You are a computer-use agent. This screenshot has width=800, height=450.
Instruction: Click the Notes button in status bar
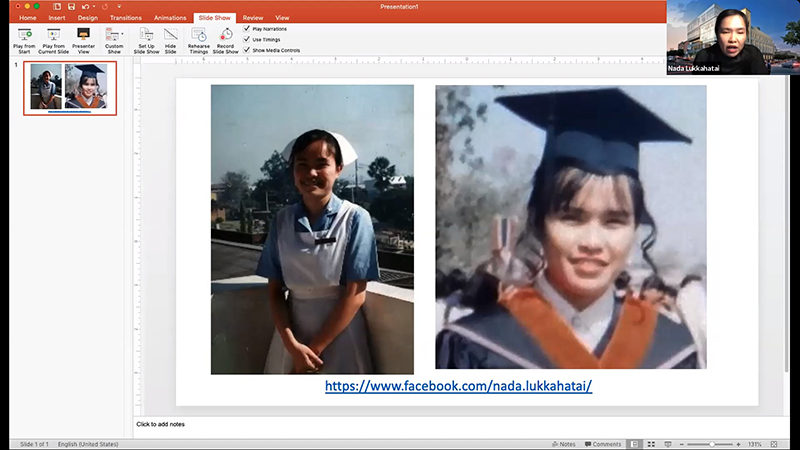pyautogui.click(x=563, y=444)
